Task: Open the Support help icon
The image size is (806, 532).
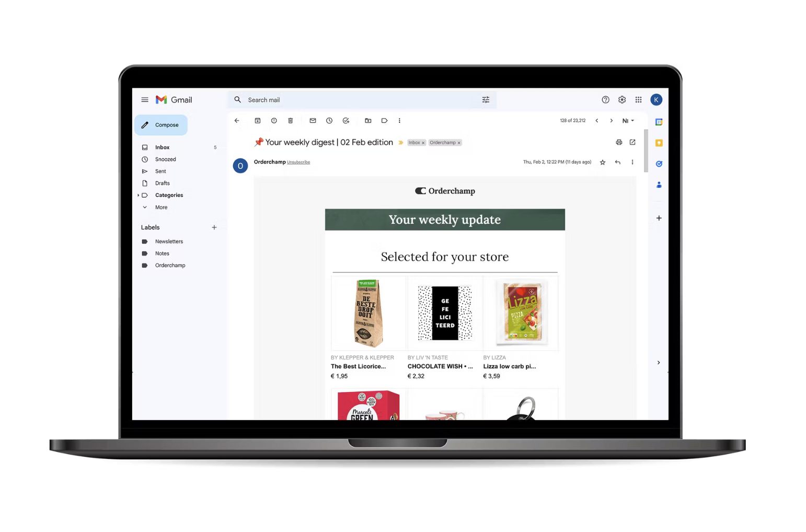Action: click(605, 100)
